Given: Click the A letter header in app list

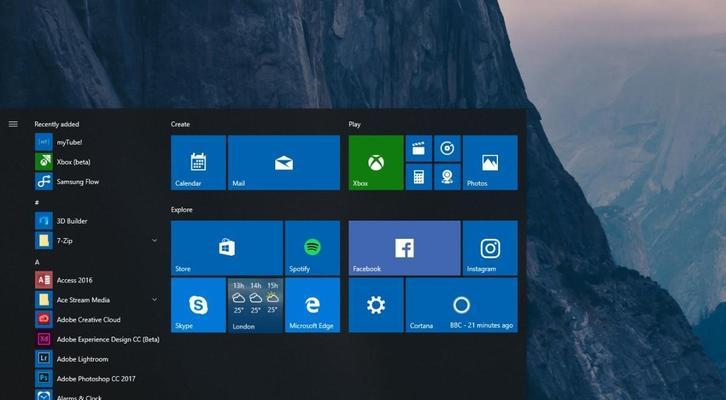Looking at the screenshot, I should tap(37, 262).
